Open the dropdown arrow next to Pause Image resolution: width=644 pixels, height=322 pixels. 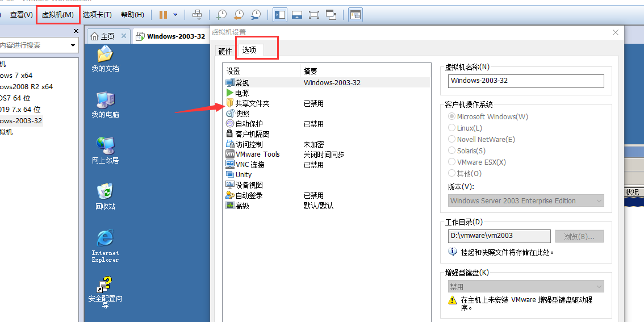(x=175, y=15)
